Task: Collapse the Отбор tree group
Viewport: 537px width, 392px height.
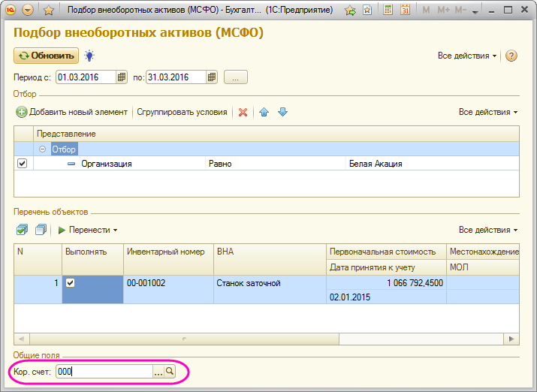Action: click(43, 149)
